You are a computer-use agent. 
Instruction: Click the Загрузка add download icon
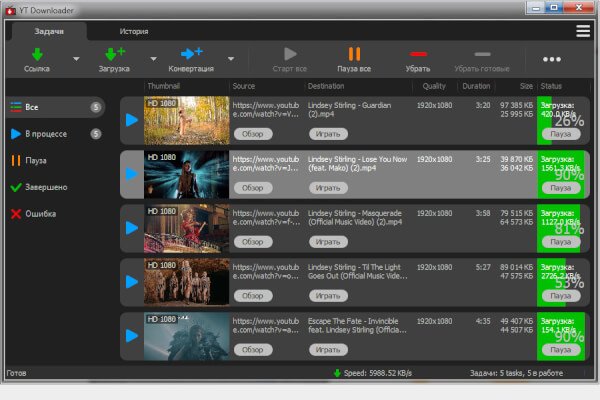[x=114, y=54]
